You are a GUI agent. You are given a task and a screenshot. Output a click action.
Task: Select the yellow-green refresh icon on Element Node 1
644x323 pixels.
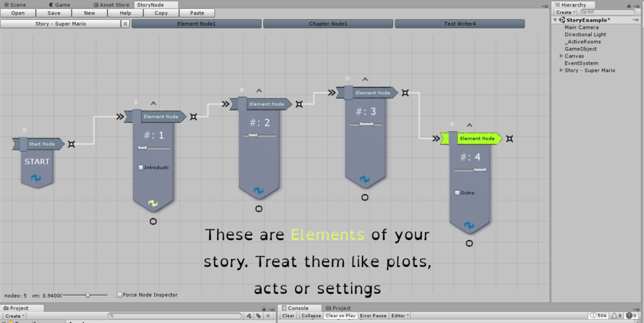point(153,204)
